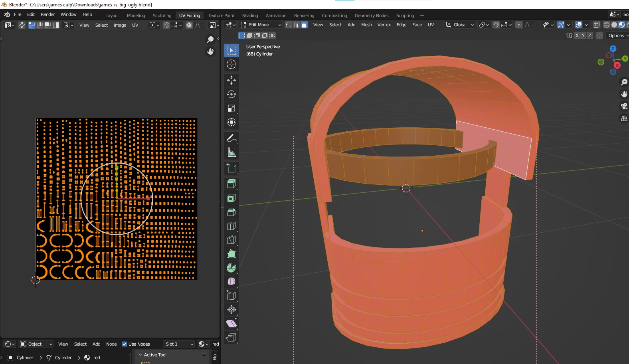Toggle X axis mirror button
629x364 pixels.
coord(577,36)
